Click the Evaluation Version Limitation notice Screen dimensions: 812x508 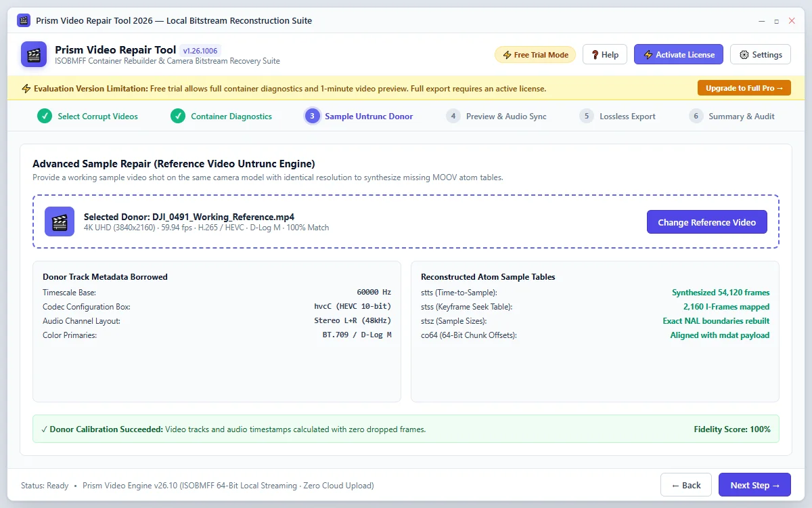coord(284,89)
